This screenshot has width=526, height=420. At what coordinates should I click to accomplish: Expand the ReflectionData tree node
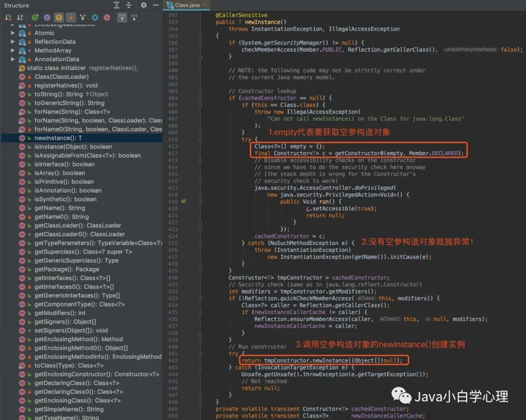click(x=13, y=42)
